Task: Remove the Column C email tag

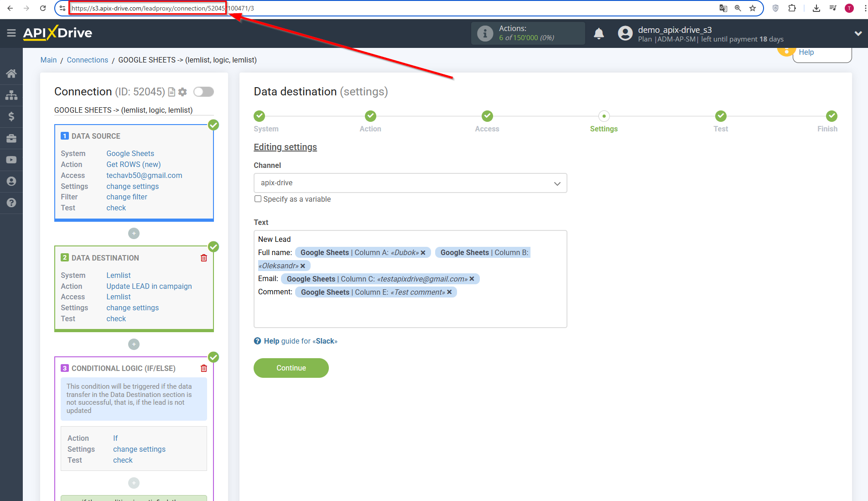Action: pyautogui.click(x=472, y=279)
